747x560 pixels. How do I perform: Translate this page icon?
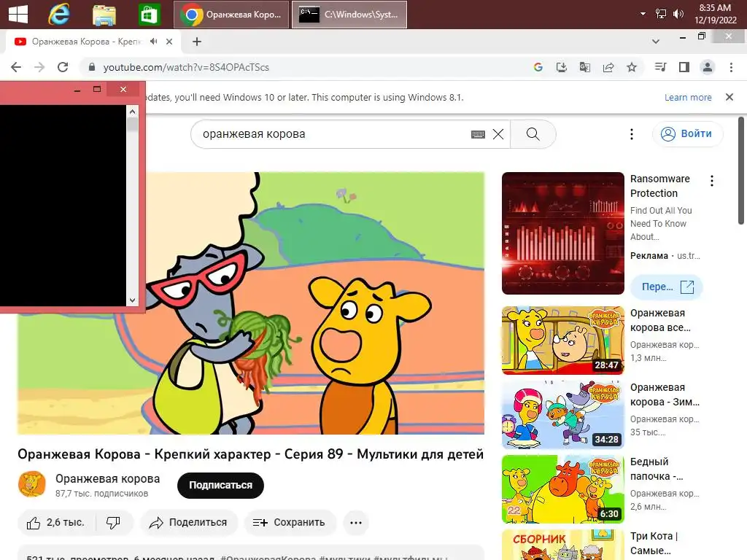click(584, 67)
